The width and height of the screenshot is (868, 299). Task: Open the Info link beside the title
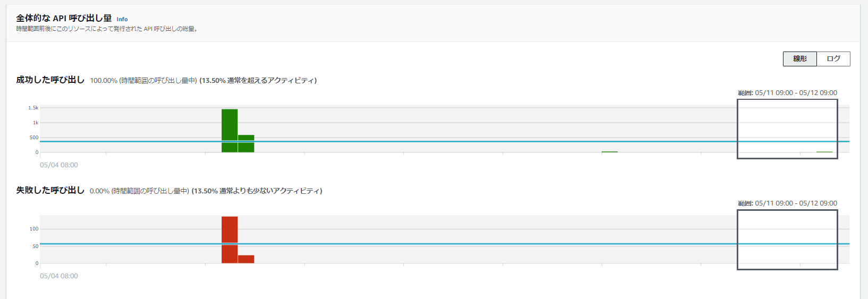coord(122,19)
